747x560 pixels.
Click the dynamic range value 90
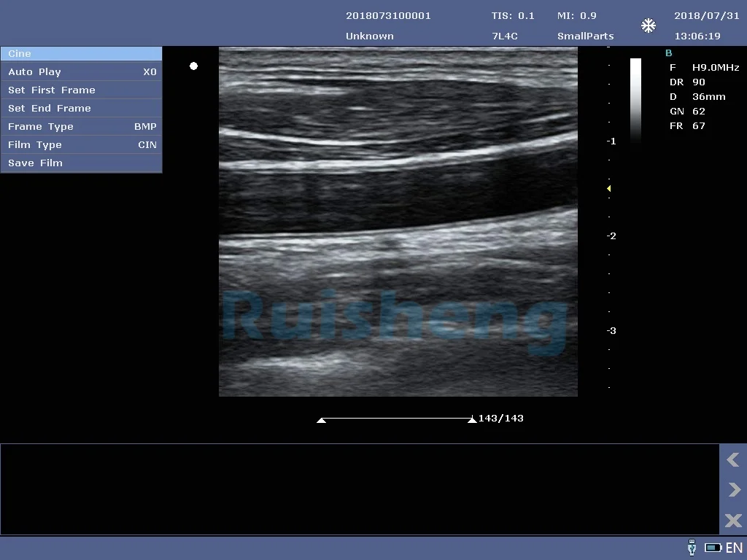coord(698,82)
